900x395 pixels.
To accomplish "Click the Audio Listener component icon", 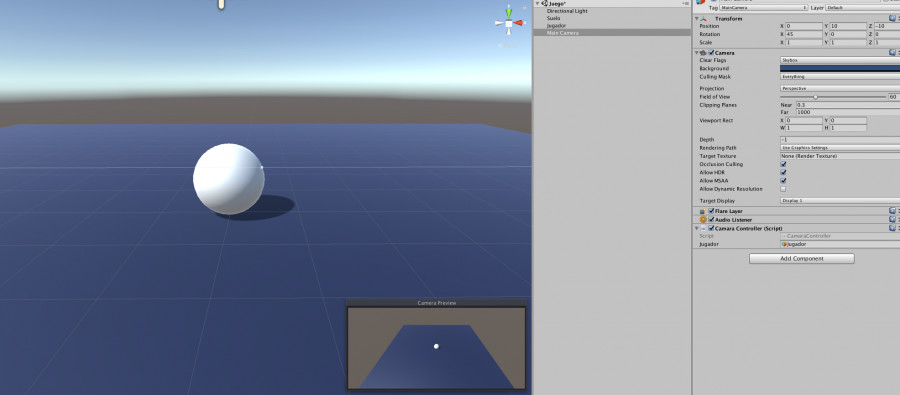I will pyautogui.click(x=703, y=219).
